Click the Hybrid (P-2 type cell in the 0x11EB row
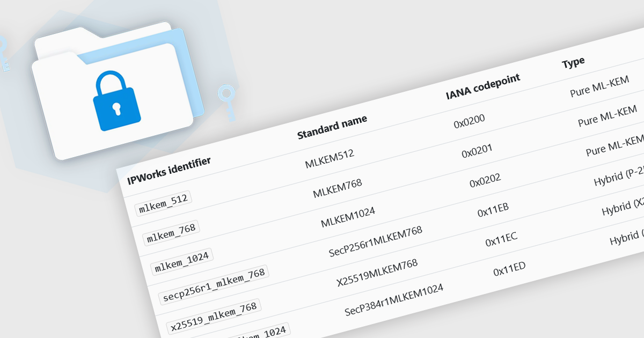This screenshot has width=644, height=338. pyautogui.click(x=619, y=177)
